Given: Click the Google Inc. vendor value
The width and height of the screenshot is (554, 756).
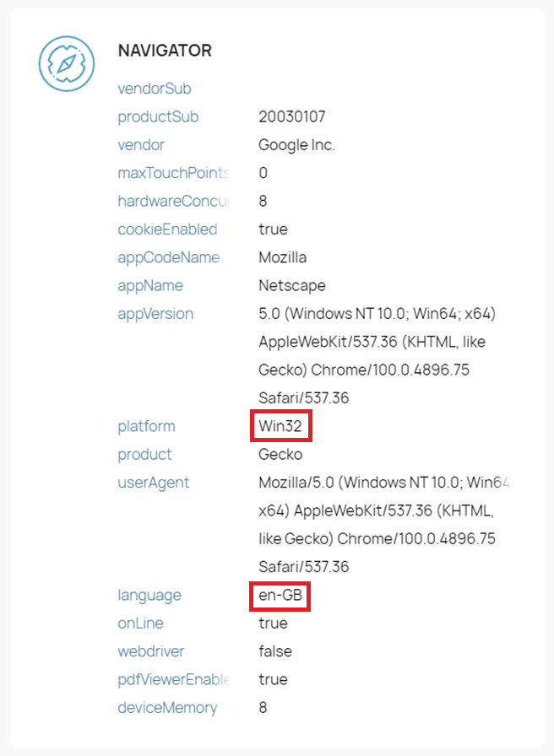Looking at the screenshot, I should [296, 145].
